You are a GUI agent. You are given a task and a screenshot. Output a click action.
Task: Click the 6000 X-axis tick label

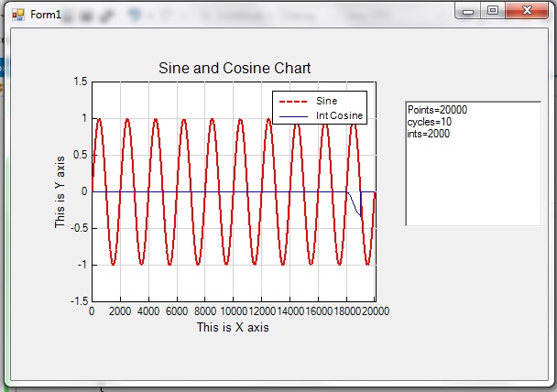[177, 311]
